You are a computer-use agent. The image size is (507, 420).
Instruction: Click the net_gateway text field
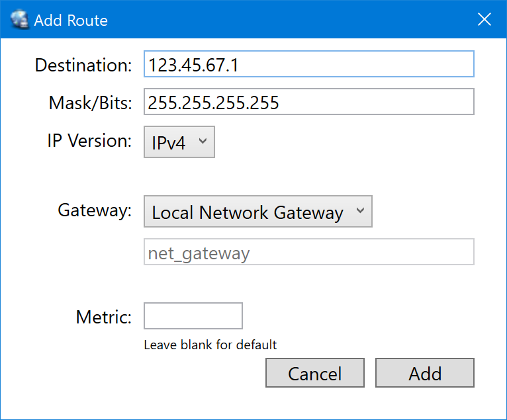(x=308, y=252)
